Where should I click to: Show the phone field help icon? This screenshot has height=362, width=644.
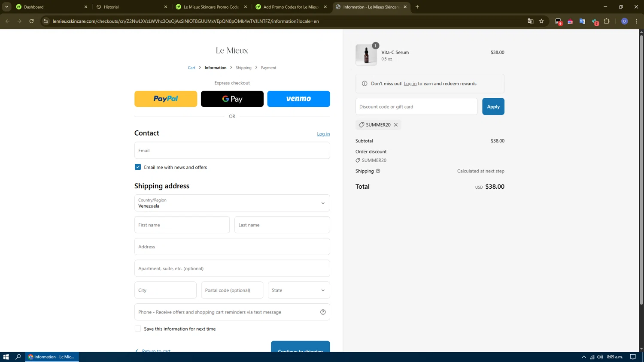tap(323, 312)
